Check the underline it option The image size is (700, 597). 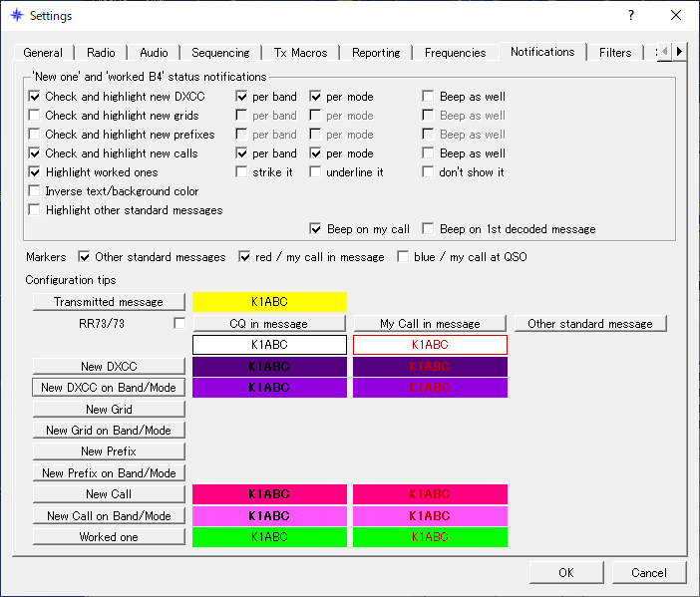coord(315,172)
